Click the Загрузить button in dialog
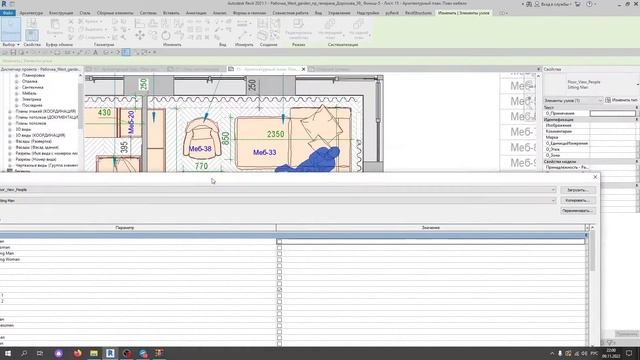The height and width of the screenshot is (360, 640). (x=578, y=190)
